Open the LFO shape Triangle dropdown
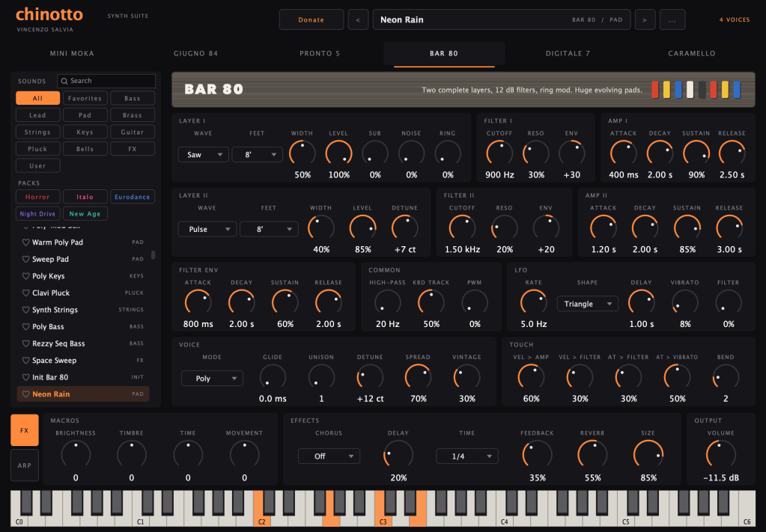Image resolution: width=766 pixels, height=532 pixels. pos(588,304)
